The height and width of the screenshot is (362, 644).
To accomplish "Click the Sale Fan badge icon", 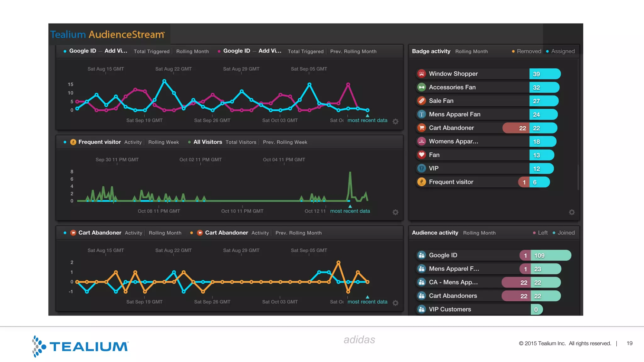I will click(421, 101).
